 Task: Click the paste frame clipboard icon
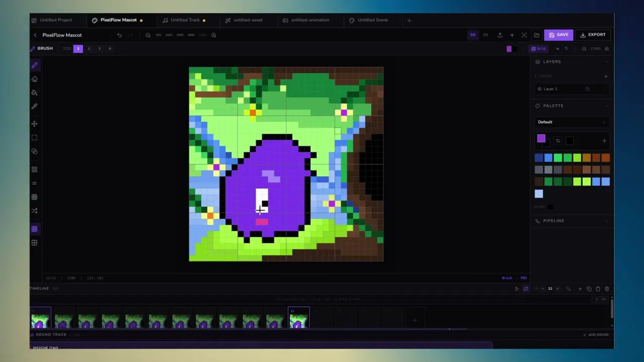598,289
